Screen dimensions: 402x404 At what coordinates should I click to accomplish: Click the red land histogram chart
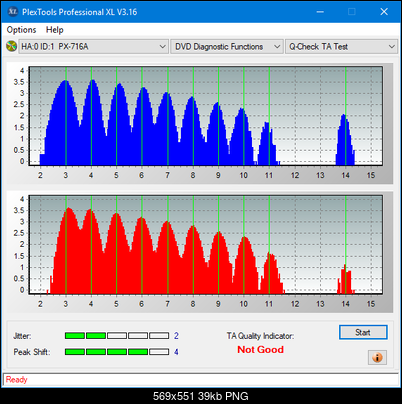click(206, 245)
